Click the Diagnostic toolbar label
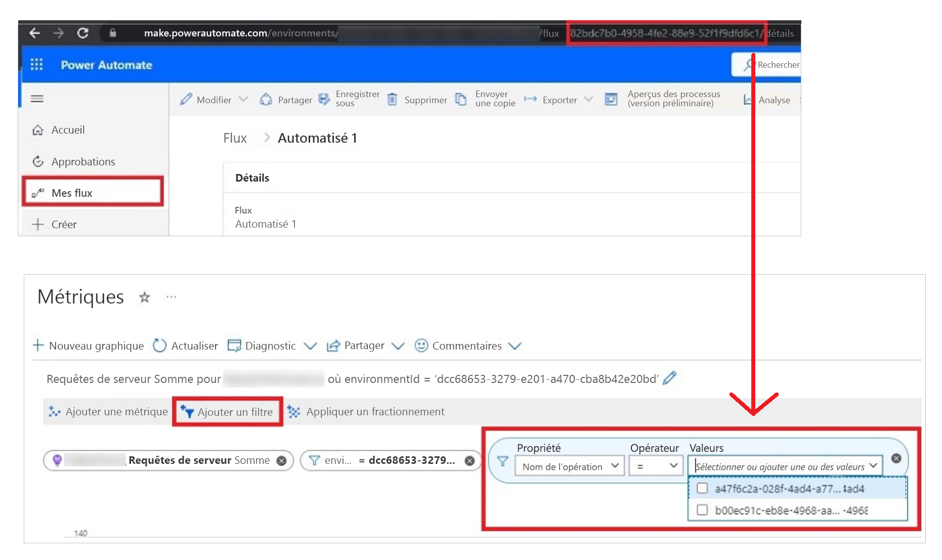942x560 pixels. 270,346
